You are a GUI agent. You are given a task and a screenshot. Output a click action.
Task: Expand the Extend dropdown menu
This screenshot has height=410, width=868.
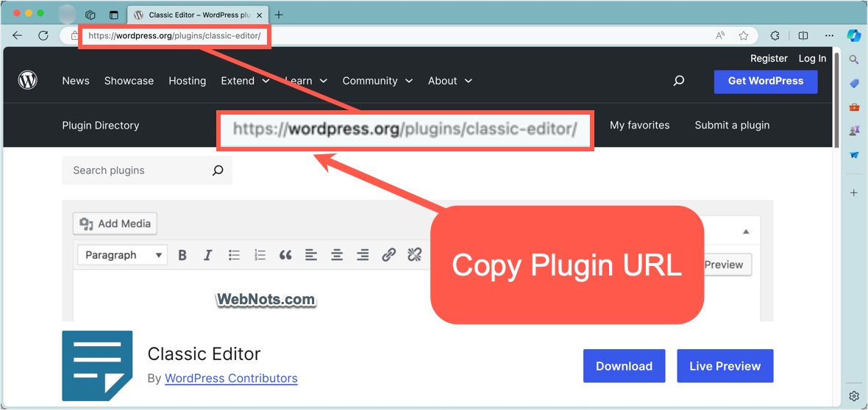[x=245, y=81]
